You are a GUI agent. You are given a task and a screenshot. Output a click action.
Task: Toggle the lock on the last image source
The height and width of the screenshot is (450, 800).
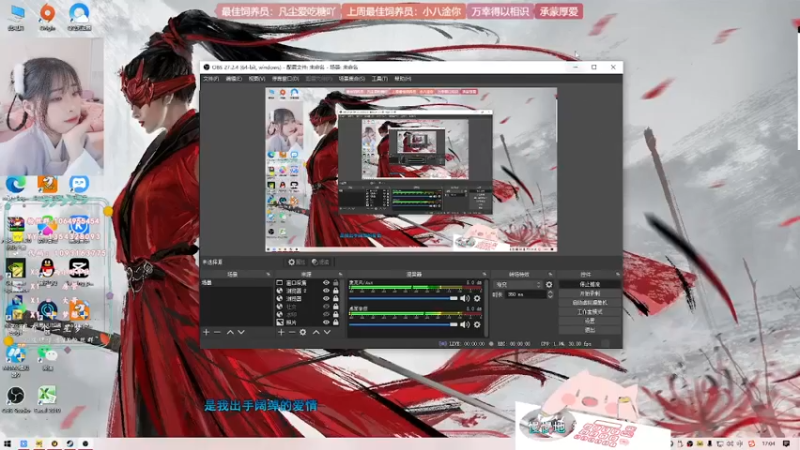336,322
